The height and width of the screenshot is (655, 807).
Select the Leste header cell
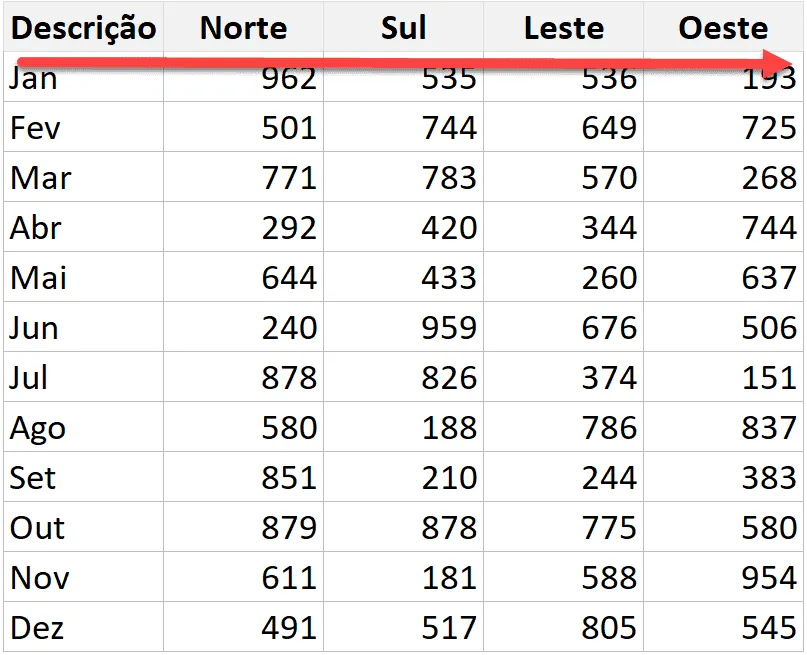564,27
